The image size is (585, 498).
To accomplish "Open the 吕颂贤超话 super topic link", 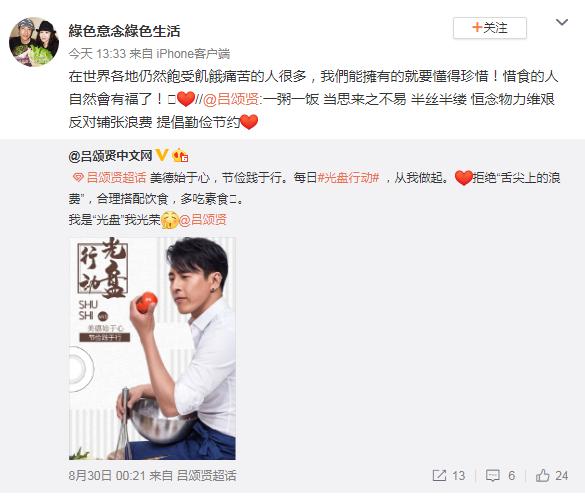I will pyautogui.click(x=116, y=177).
